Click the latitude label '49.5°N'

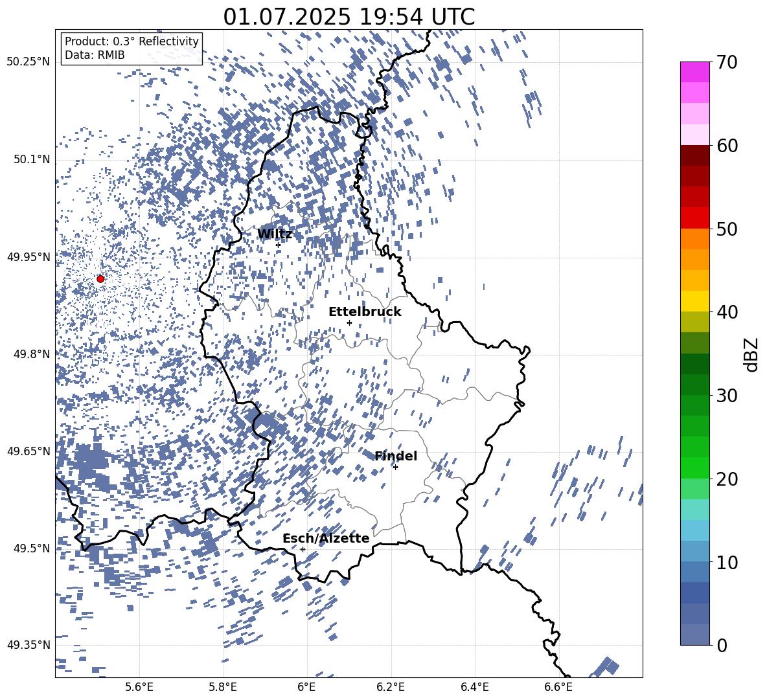click(x=31, y=548)
